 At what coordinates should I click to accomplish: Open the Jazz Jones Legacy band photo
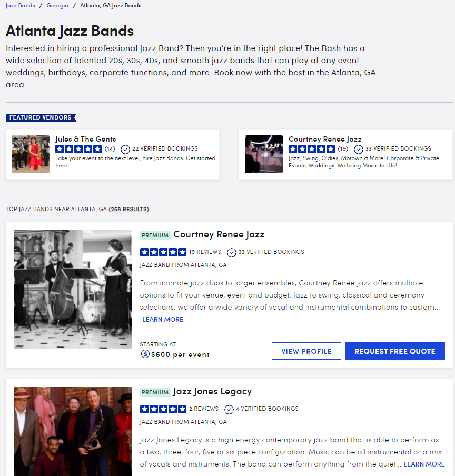(73, 431)
